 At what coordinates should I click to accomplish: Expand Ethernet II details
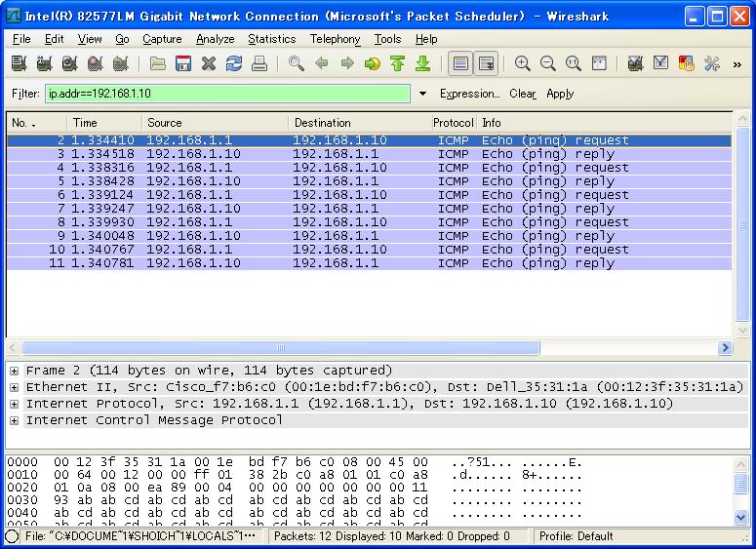(14, 387)
